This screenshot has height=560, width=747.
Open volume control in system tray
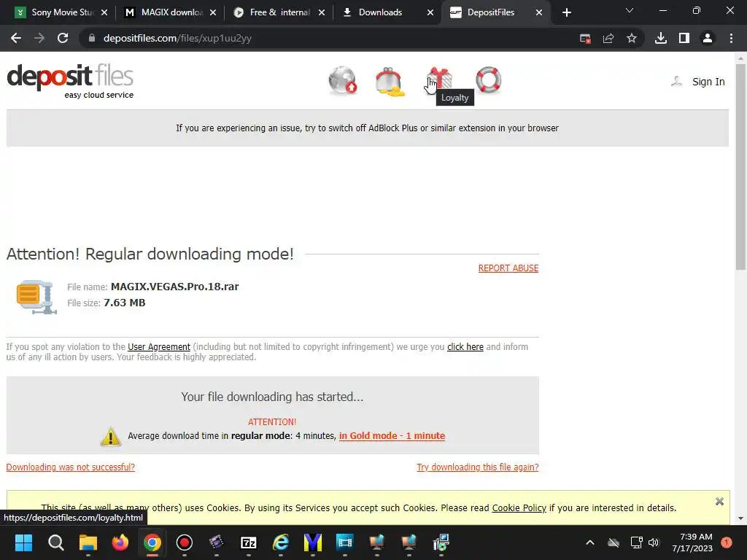pos(654,542)
